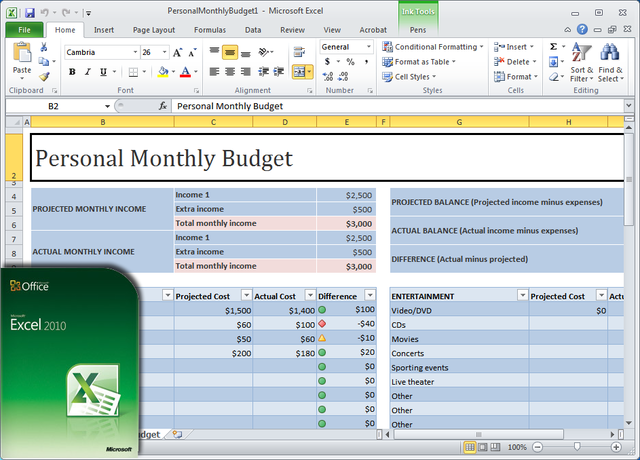Click Increase Indent icon
This screenshot has height=460, width=640.
click(x=279, y=72)
